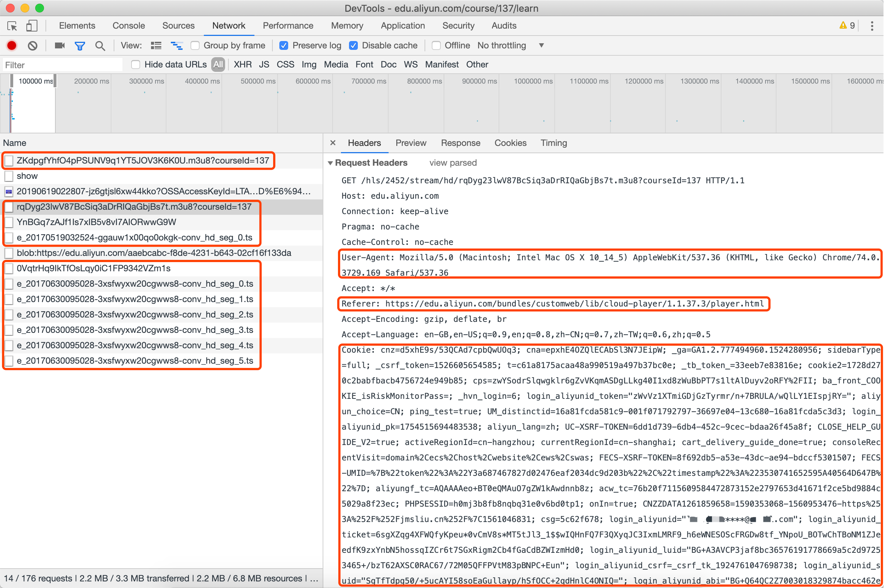This screenshot has height=588, width=885.
Task: Switch to the Console tab
Action: point(128,26)
